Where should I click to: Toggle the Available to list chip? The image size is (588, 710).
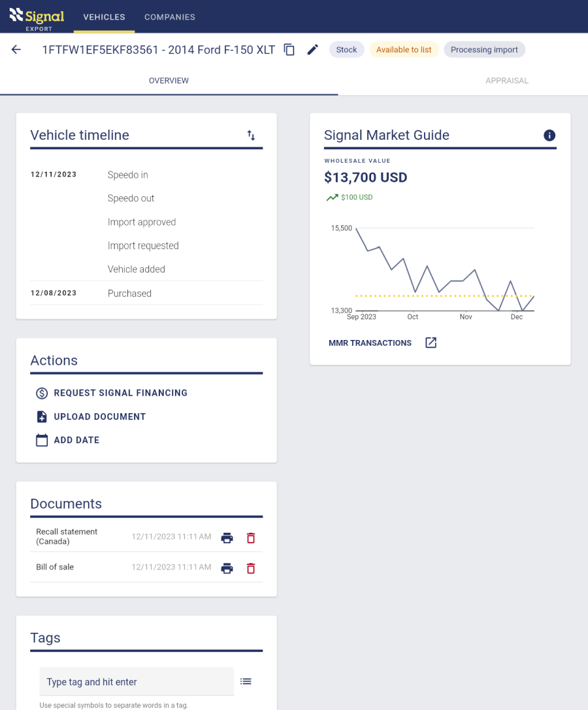coord(404,49)
